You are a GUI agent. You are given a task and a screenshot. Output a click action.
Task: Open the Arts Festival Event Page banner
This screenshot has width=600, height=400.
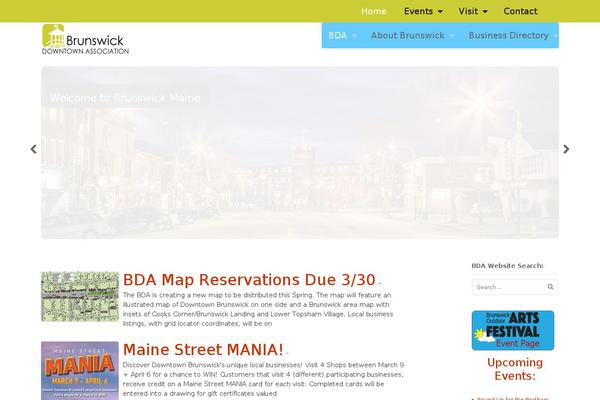pos(513,330)
